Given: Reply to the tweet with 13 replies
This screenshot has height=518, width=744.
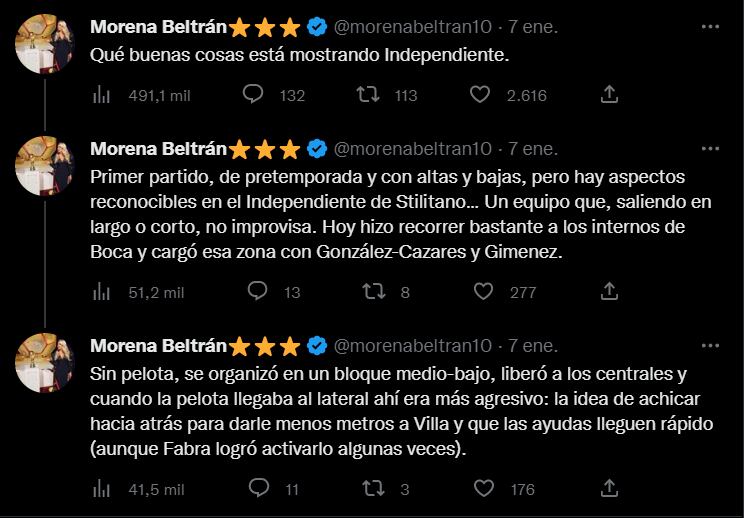Looking at the screenshot, I should (x=256, y=292).
